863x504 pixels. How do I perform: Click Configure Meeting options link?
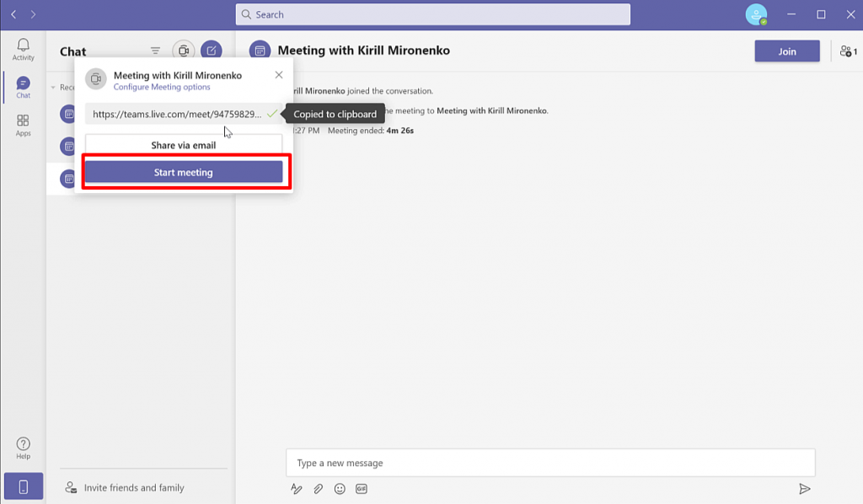click(162, 87)
